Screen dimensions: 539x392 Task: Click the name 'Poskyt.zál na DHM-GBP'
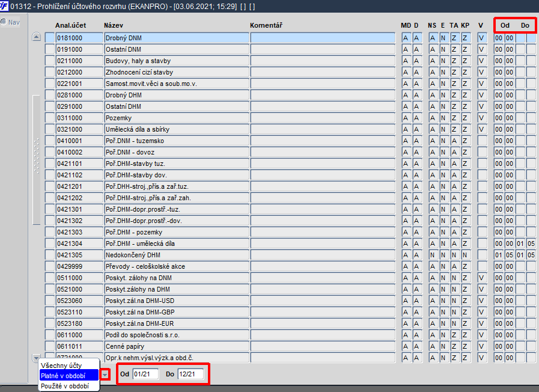point(177,312)
